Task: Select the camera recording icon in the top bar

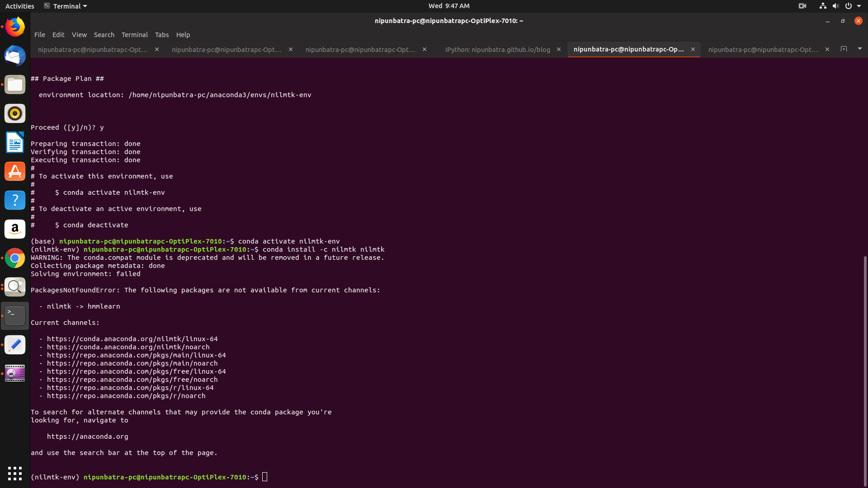Action: click(x=802, y=6)
